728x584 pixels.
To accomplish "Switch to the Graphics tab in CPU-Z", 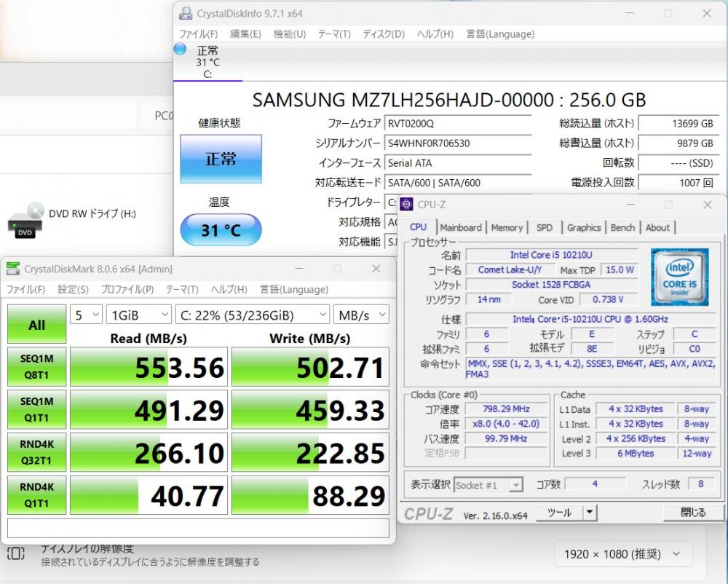I will coord(584,227).
